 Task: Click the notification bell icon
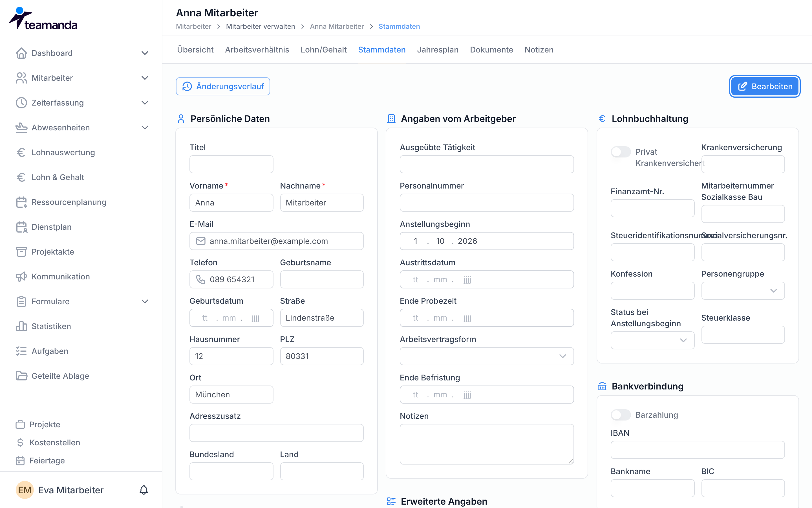(x=144, y=490)
